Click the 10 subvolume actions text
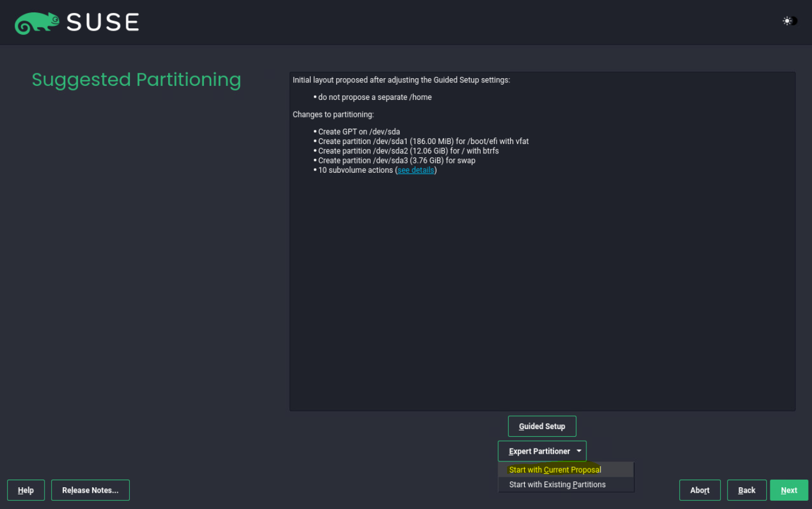This screenshot has width=812, height=509. point(355,170)
